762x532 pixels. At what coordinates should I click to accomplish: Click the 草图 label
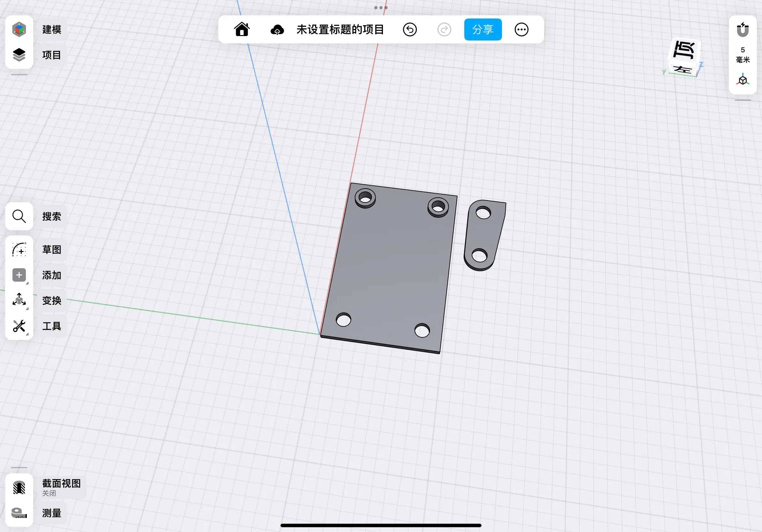point(52,249)
